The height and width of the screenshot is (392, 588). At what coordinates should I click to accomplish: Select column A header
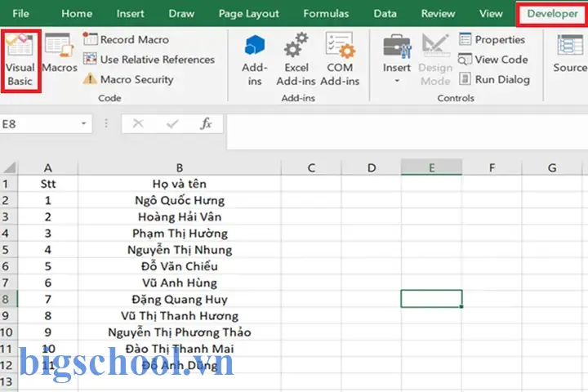48,167
